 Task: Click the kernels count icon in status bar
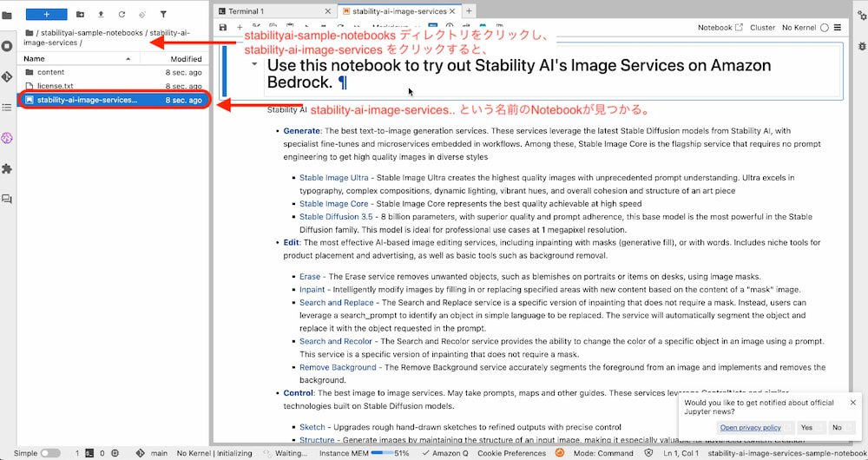coord(114,453)
